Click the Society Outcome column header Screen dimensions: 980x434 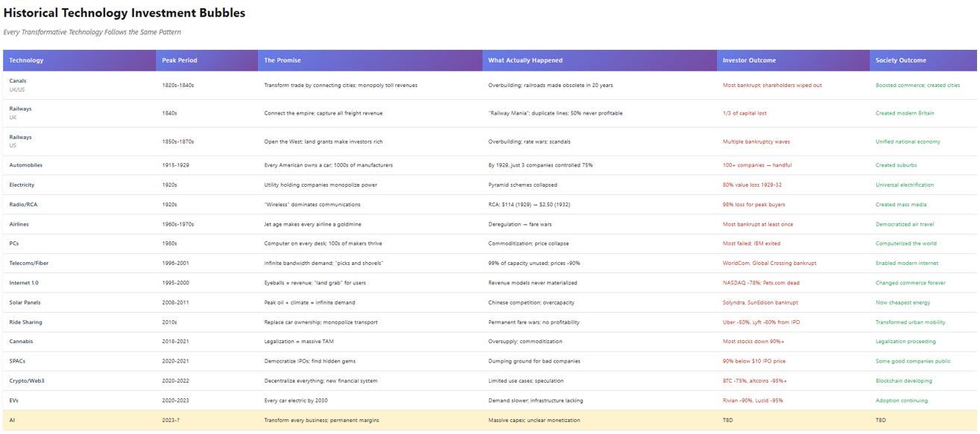click(923, 60)
